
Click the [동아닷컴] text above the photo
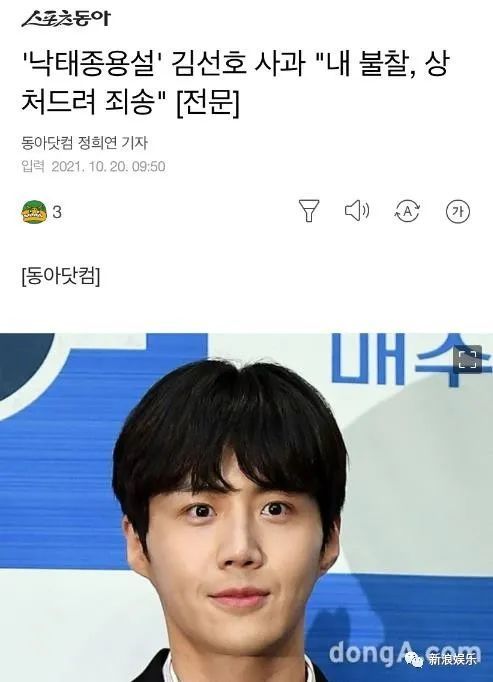61,276
